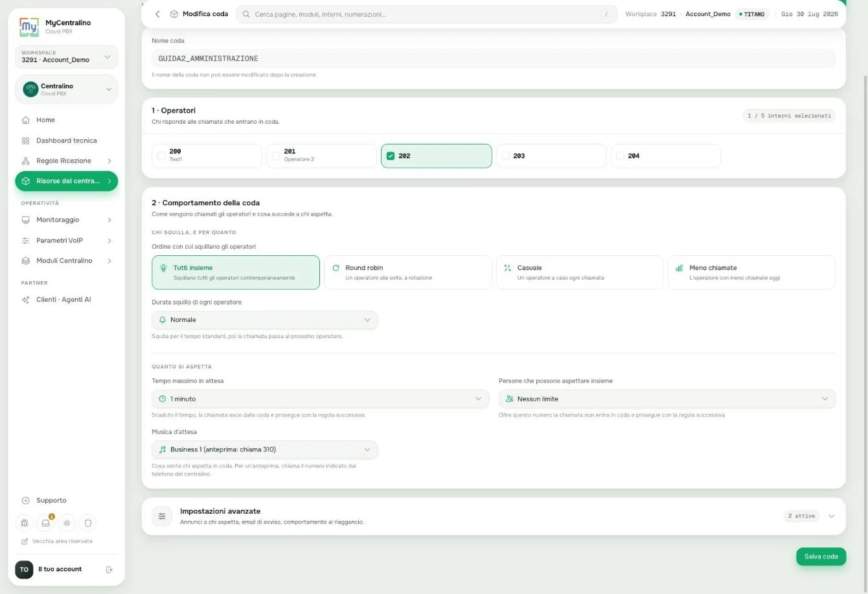
Task: Click the Supporto plus-circle icon
Action: click(26, 501)
